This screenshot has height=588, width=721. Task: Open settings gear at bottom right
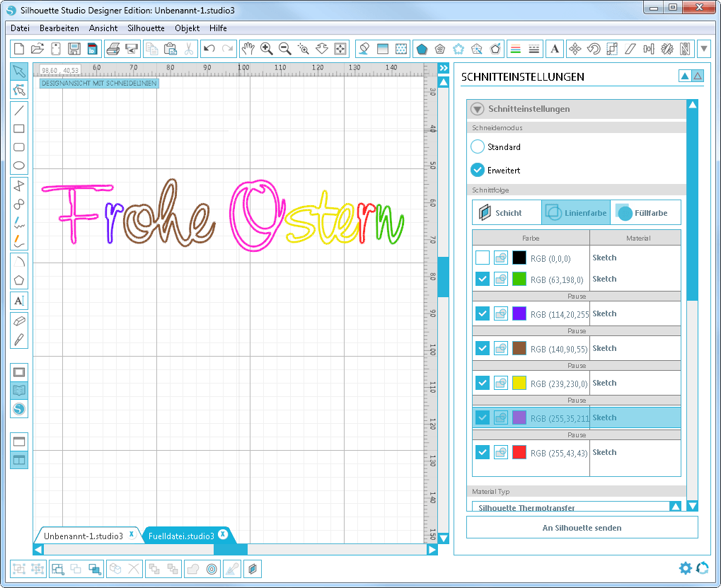point(685,567)
